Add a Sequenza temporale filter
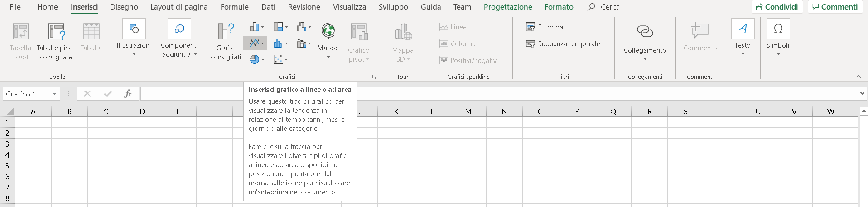Image resolution: width=868 pixels, height=207 pixels. [x=563, y=44]
